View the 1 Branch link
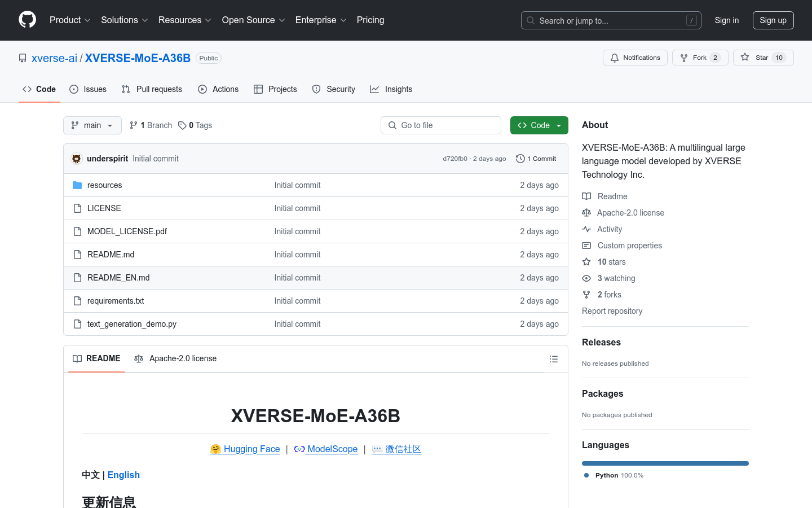Viewport: 812px width, 508px height. (151, 125)
